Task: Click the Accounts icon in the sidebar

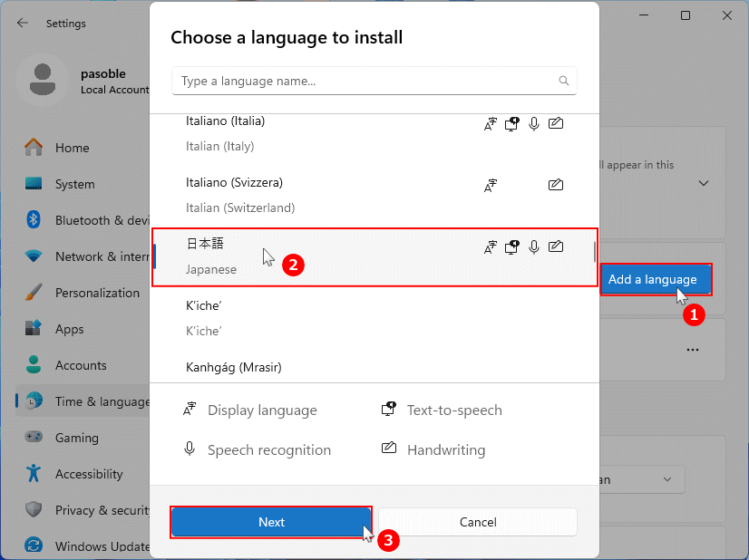Action: (x=32, y=365)
